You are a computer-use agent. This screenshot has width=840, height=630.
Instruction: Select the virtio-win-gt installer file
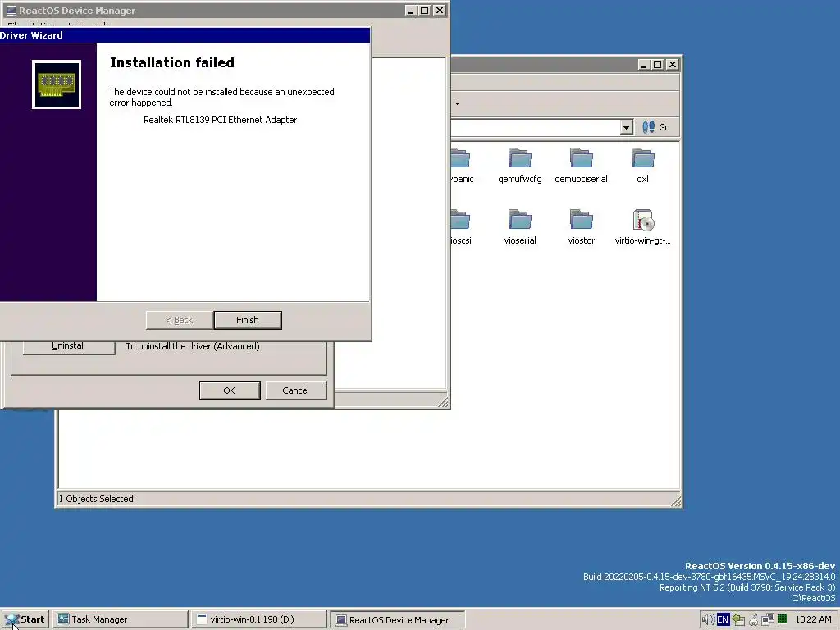click(x=642, y=228)
